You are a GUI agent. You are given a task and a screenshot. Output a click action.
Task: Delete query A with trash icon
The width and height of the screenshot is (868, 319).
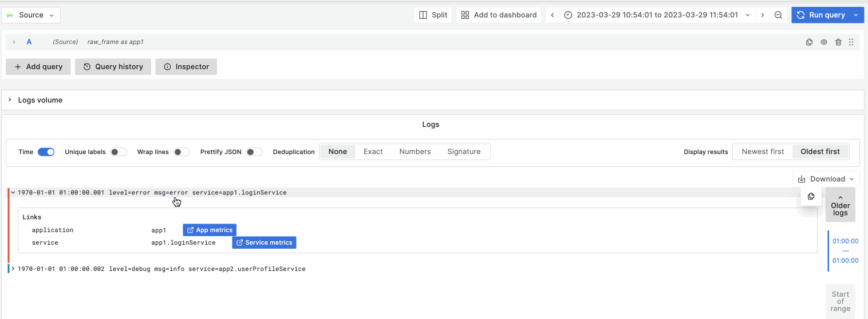coord(838,42)
